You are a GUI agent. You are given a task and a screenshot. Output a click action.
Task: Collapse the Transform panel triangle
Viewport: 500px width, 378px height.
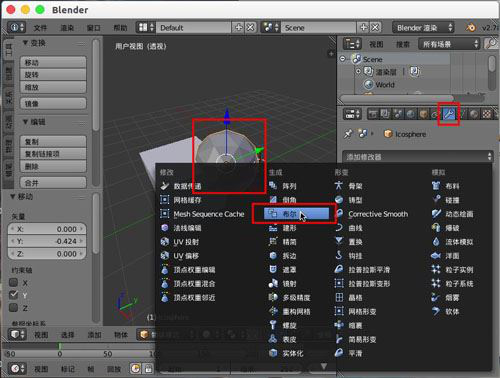[25, 43]
